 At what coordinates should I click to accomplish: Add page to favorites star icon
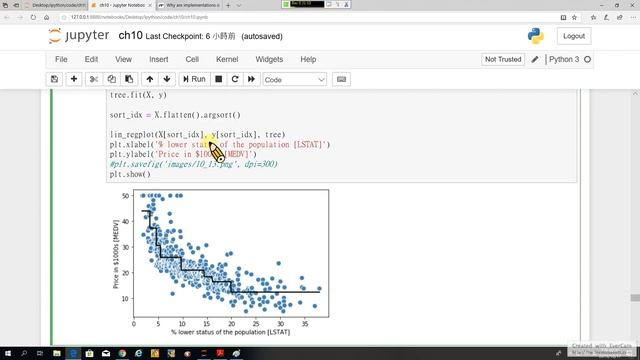(x=574, y=17)
